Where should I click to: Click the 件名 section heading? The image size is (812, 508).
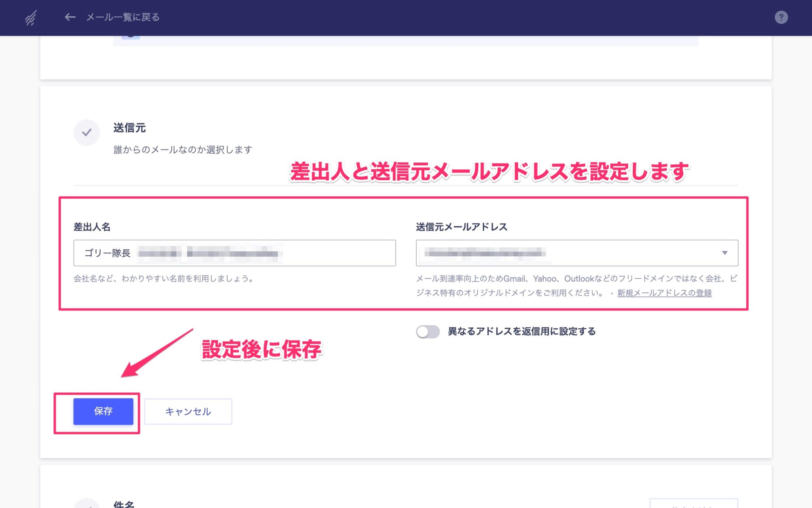click(124, 504)
